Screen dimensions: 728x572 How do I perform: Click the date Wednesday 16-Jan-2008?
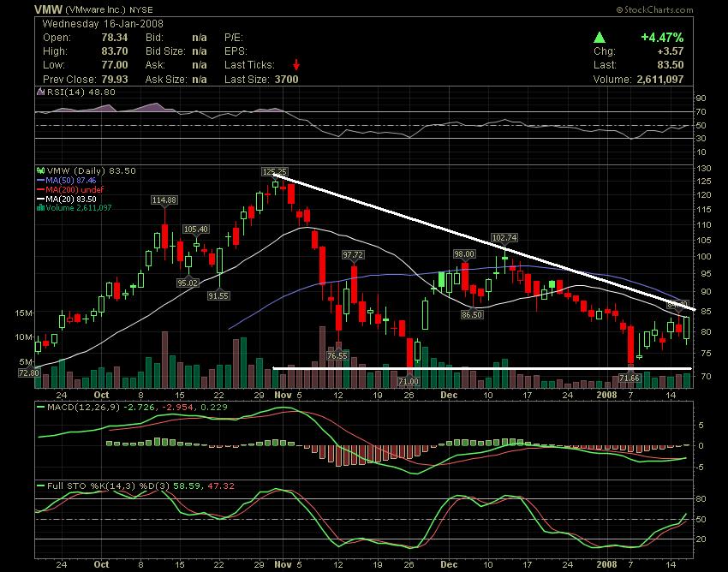[x=103, y=24]
